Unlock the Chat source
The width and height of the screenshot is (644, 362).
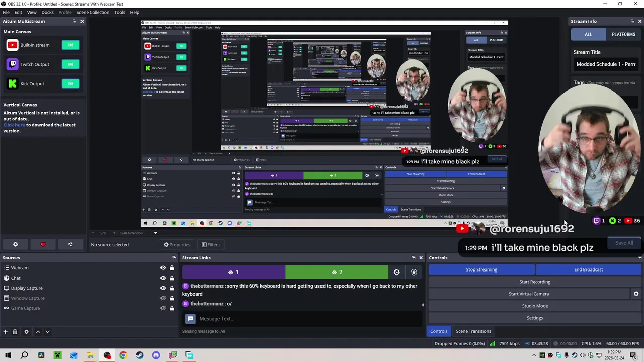(172, 278)
